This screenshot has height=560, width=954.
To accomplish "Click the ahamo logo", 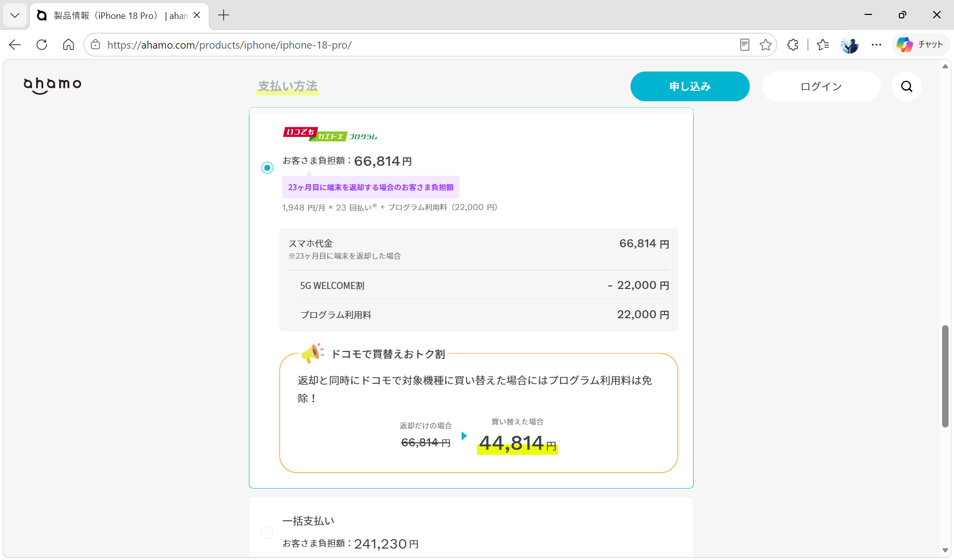I will [53, 85].
